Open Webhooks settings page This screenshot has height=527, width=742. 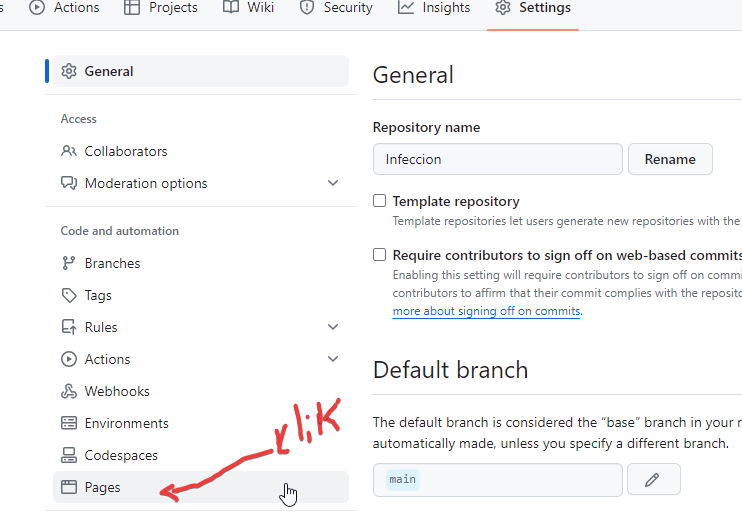pyautogui.click(x=201, y=391)
